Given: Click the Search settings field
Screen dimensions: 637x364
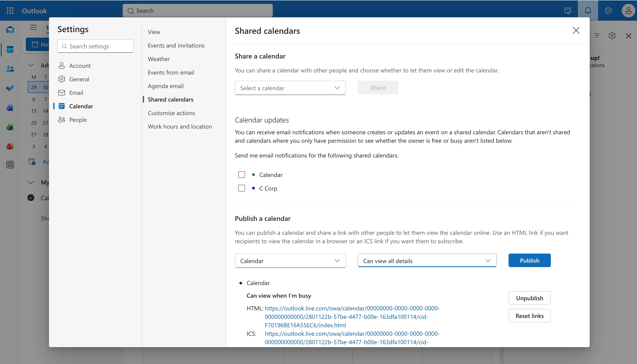Looking at the screenshot, I should click(x=95, y=46).
